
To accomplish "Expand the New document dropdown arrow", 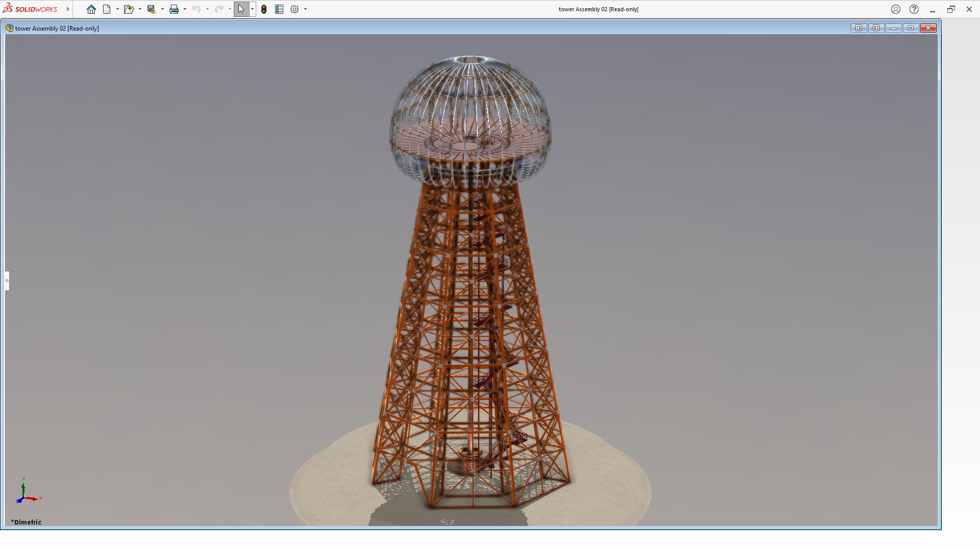I will pos(117,9).
